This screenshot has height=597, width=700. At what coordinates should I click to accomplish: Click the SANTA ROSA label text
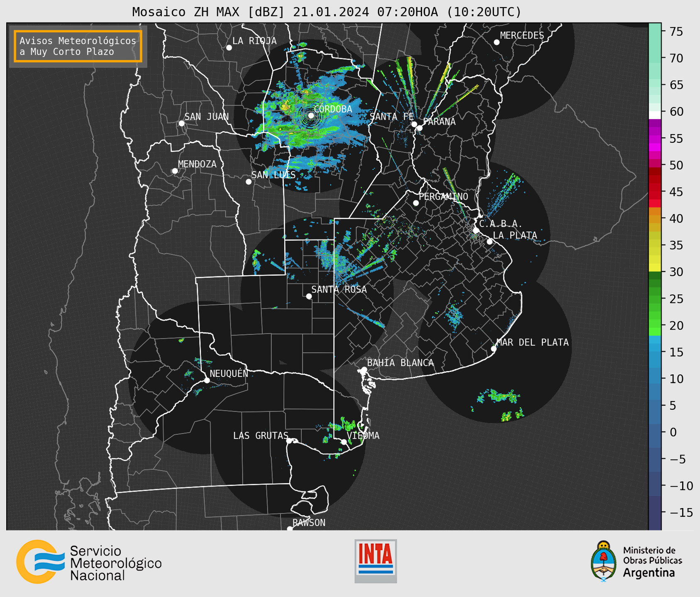[339, 289]
